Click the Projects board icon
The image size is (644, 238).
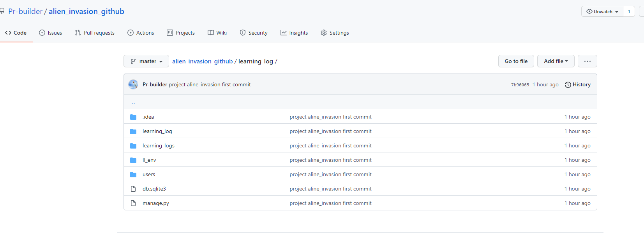pyautogui.click(x=170, y=33)
